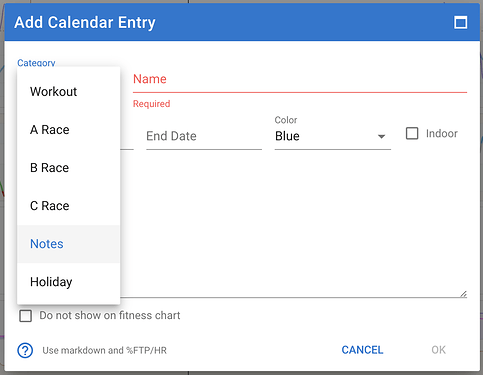Enable the Indoor checkbox
This screenshot has width=483, height=375.
[412, 133]
